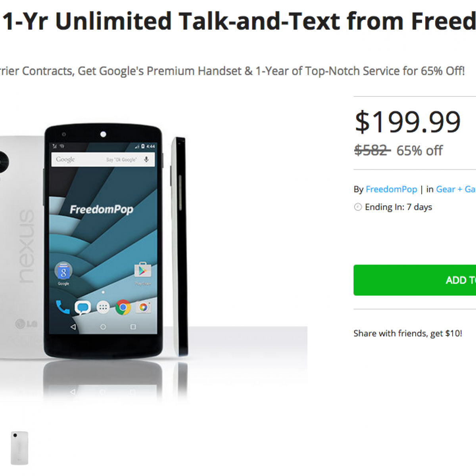The image size is (476, 476).
Task: Open the app drawer grid icon
Action: tap(103, 307)
